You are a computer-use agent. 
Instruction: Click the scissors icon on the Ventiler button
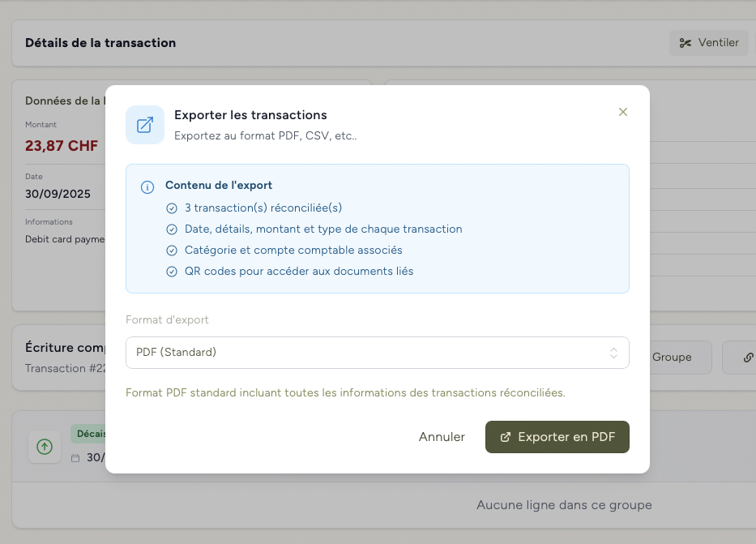[686, 42]
